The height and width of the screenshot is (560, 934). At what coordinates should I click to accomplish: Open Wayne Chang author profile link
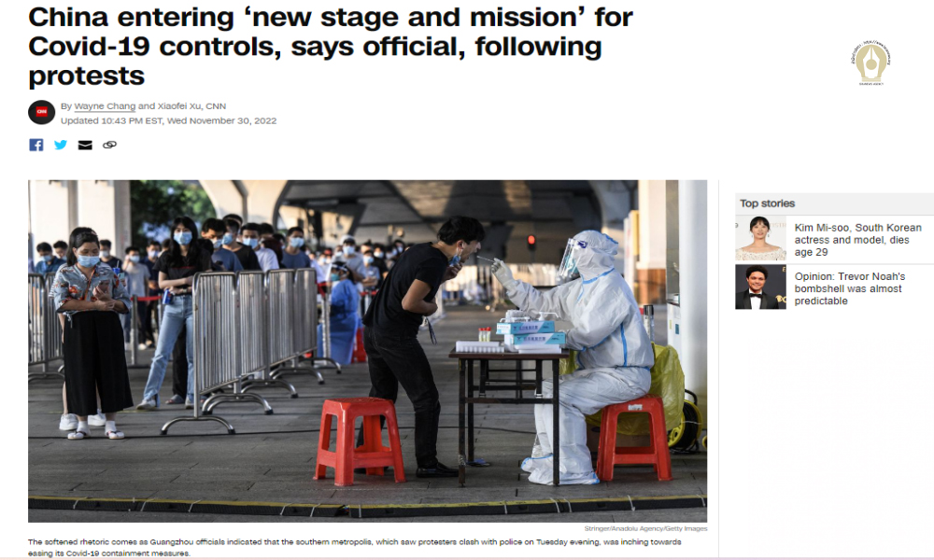[x=105, y=105]
